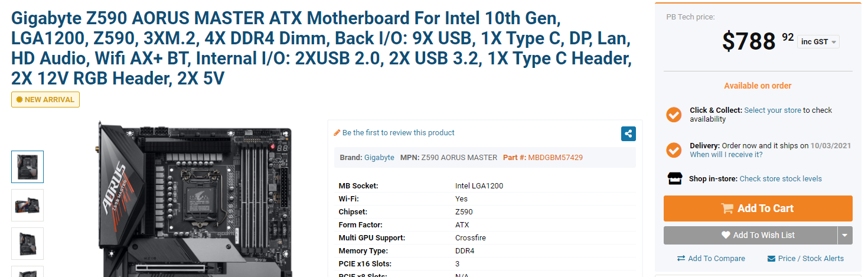Select the third product thumbnail
The image size is (868, 277).
pos(28,243)
